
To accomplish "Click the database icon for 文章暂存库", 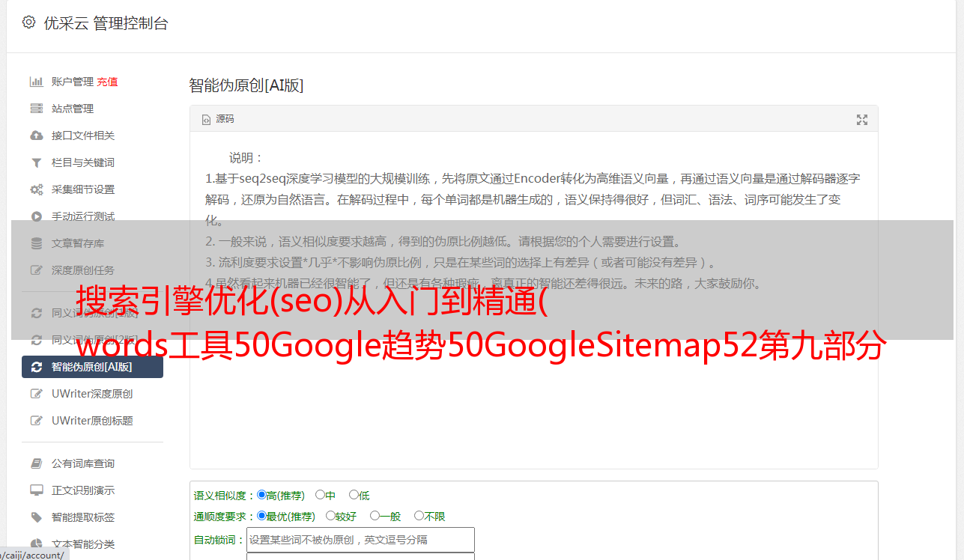I will point(36,243).
